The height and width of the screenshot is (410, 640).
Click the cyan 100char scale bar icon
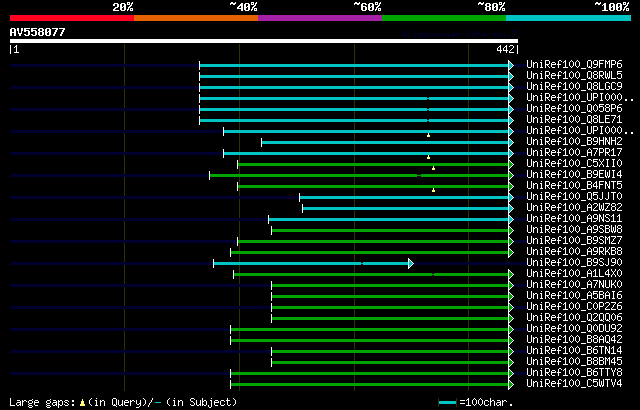tap(448, 403)
